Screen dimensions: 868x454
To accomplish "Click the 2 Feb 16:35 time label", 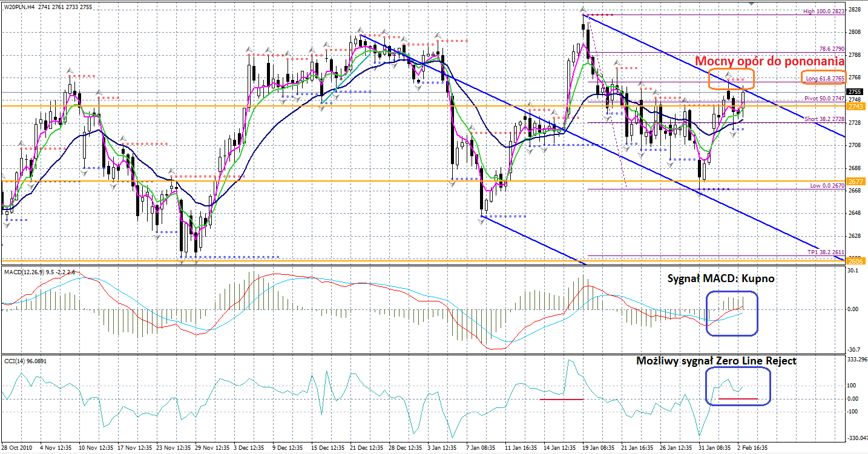I will coord(754,449).
